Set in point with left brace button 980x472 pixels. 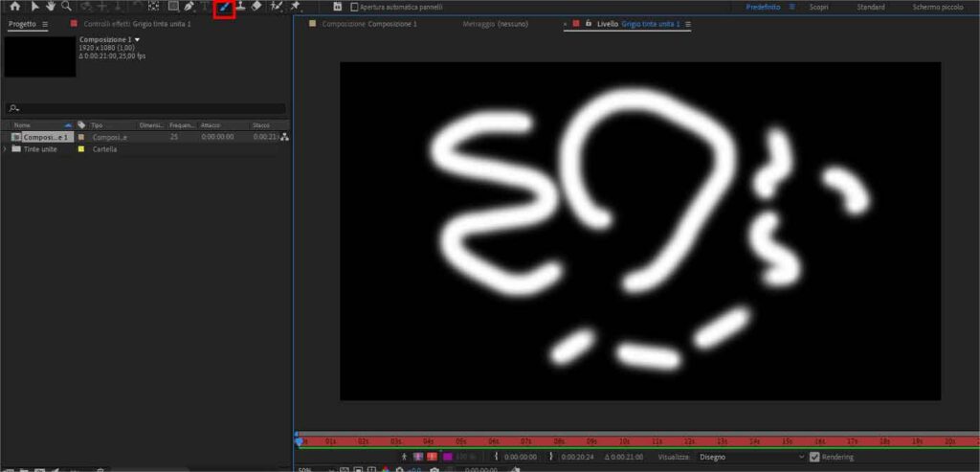click(496, 457)
